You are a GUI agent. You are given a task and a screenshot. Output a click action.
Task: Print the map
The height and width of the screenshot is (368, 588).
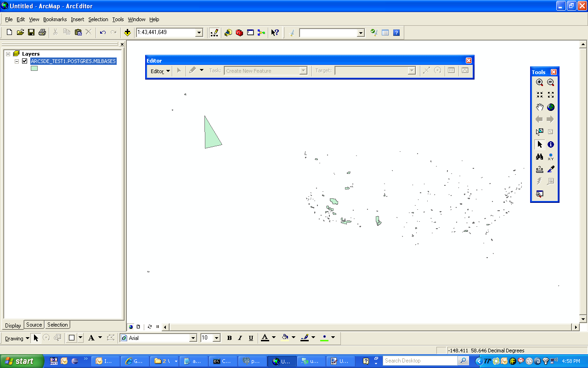coord(42,32)
